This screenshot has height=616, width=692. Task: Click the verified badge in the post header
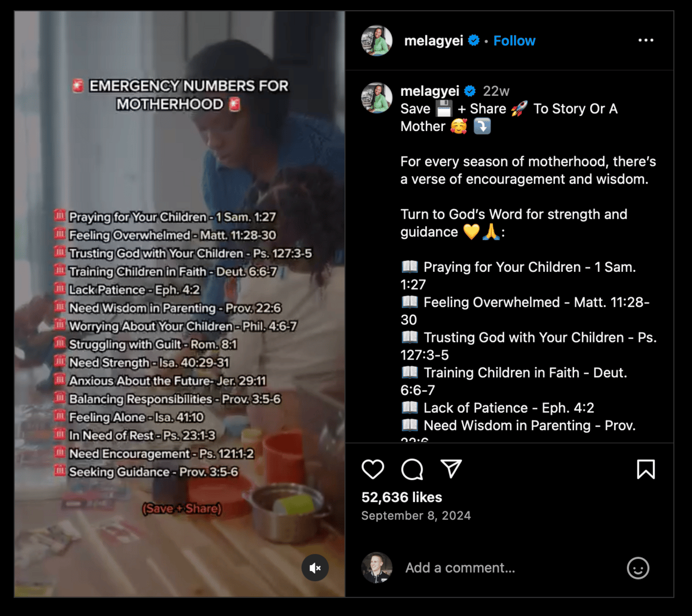[x=473, y=40]
